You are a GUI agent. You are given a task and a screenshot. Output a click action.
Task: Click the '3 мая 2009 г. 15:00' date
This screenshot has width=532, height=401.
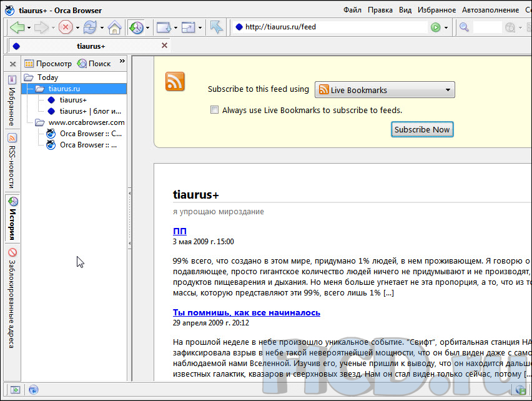click(x=203, y=242)
